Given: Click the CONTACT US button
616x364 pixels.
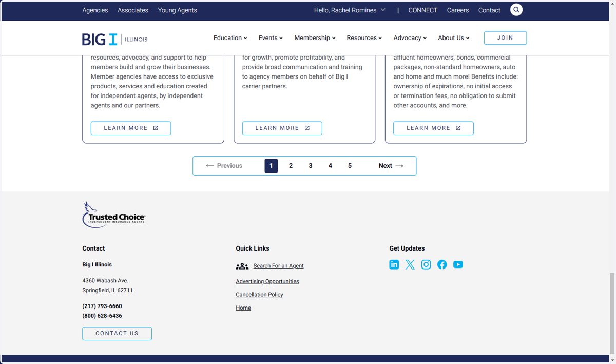Looking at the screenshot, I should [117, 334].
